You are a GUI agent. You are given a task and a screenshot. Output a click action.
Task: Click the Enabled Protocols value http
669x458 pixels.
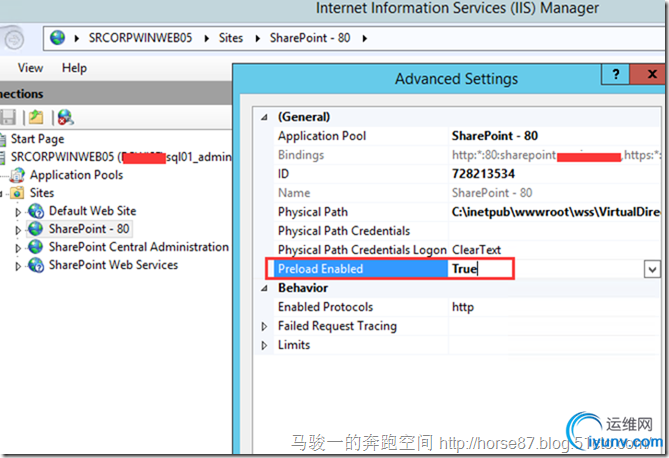point(463,307)
